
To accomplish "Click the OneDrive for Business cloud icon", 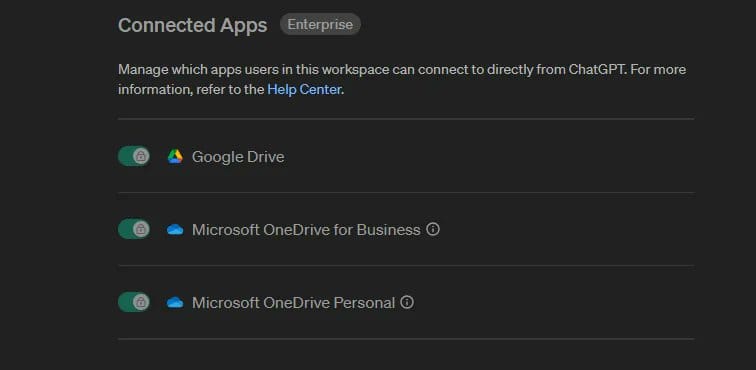I will (175, 230).
